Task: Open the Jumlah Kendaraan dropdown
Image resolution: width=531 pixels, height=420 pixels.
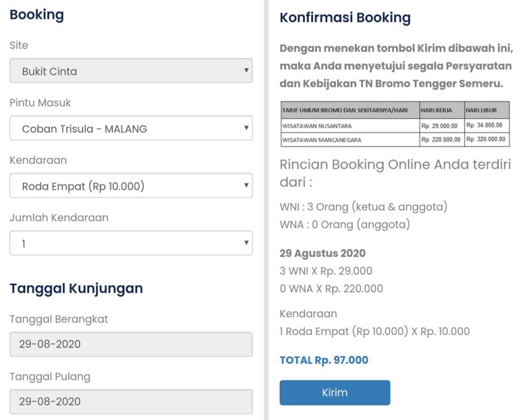Action: point(131,243)
